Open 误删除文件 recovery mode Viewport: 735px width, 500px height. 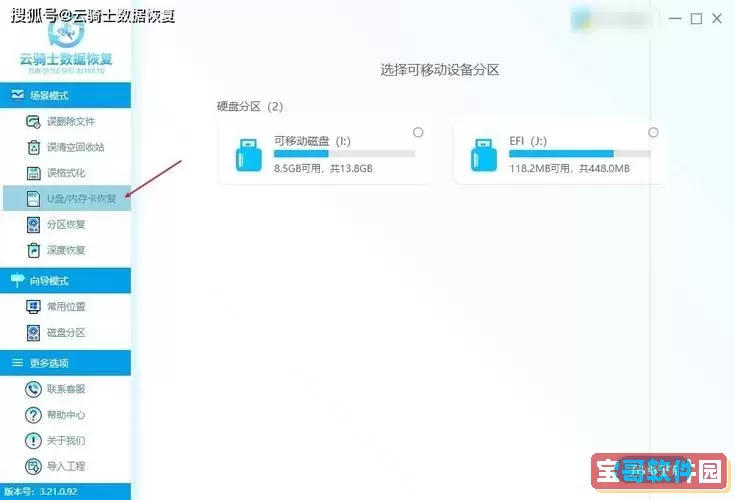point(66,122)
